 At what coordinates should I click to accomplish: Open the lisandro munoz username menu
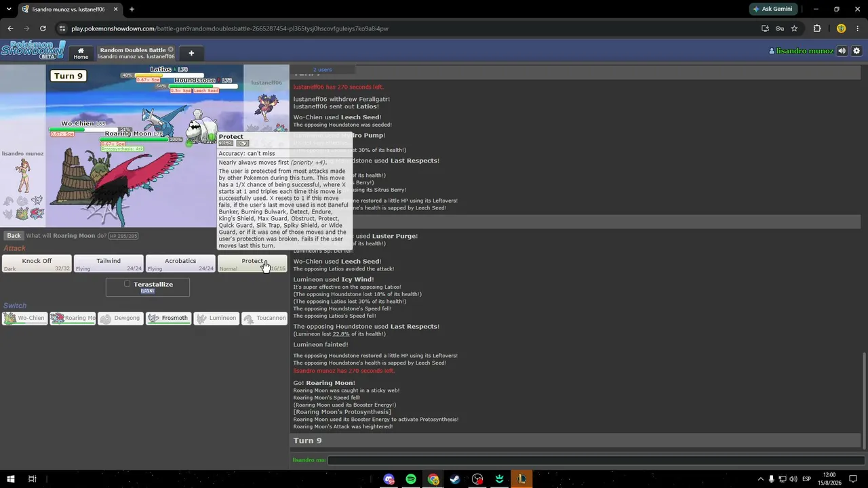800,51
